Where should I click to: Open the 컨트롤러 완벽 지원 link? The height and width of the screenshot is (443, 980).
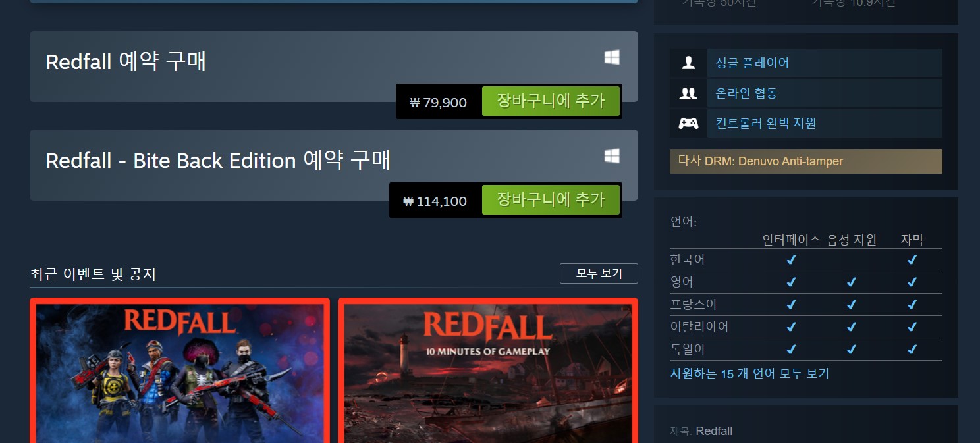coord(766,123)
